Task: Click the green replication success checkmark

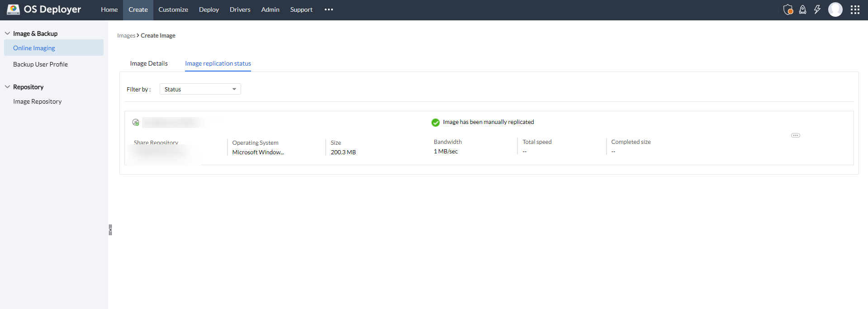Action: point(436,122)
